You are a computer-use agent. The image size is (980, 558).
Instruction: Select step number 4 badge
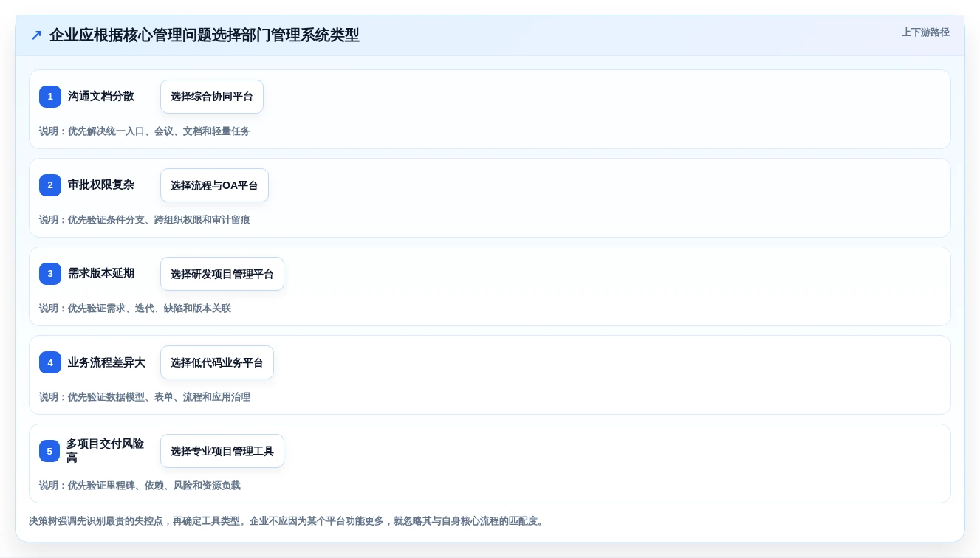click(x=50, y=362)
